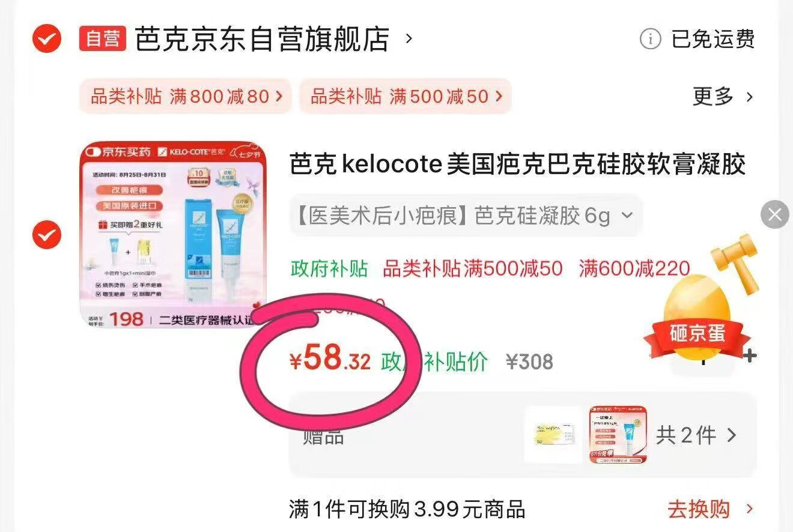793x532 pixels.
Task: Open the store page chevron arrow
Action: (409, 39)
